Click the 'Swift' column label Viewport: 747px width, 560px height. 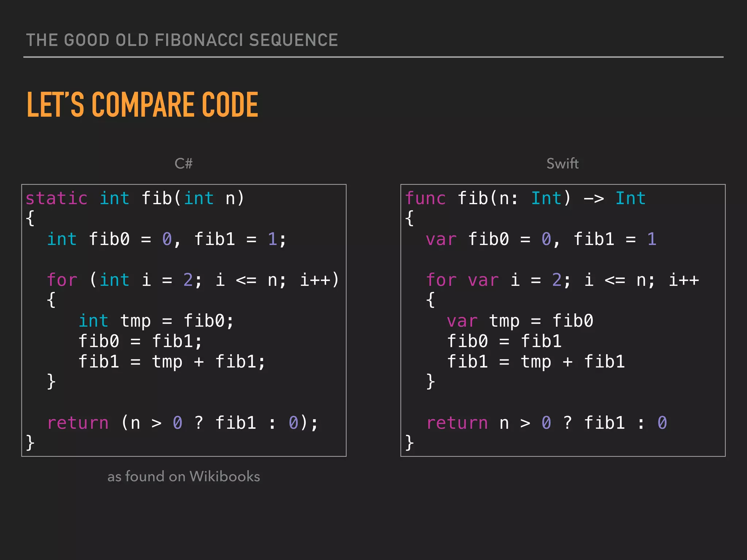[562, 164]
